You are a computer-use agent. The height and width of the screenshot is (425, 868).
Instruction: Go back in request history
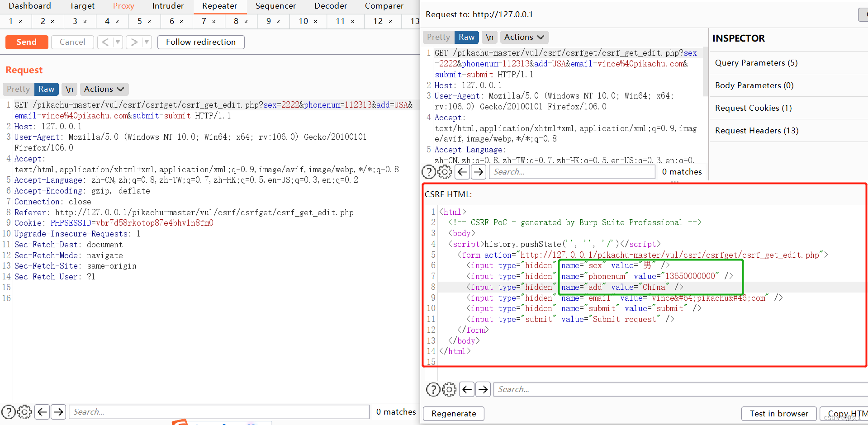click(105, 42)
